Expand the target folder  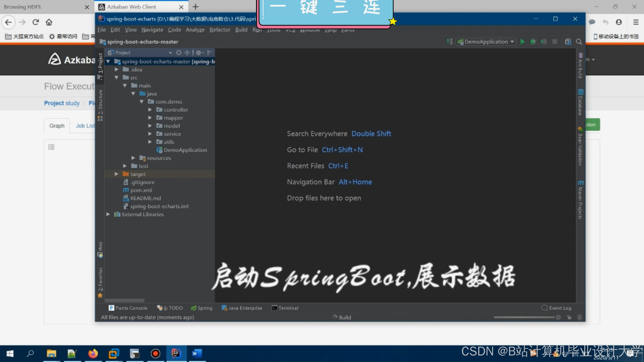point(117,174)
